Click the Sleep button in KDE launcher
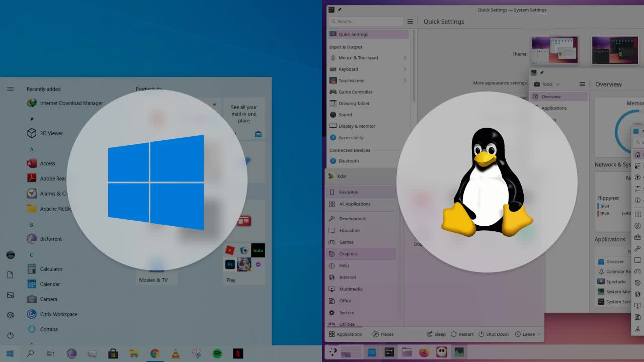The height and width of the screenshot is (362, 644). (x=436, y=334)
